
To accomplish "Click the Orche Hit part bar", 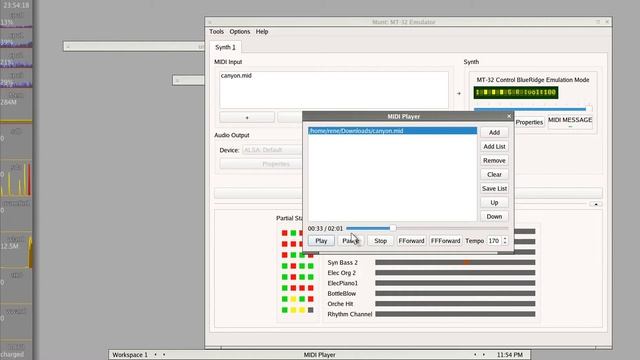I will (455, 304).
